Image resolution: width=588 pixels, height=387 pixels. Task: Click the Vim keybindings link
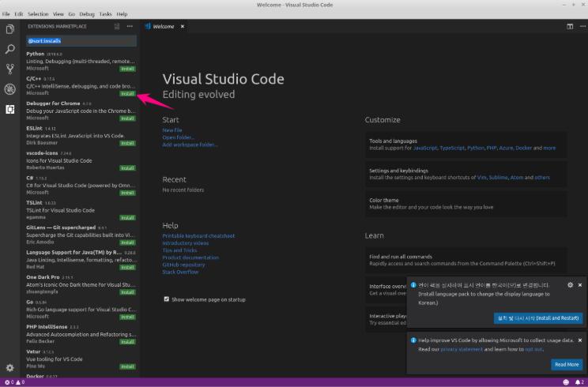(482, 178)
